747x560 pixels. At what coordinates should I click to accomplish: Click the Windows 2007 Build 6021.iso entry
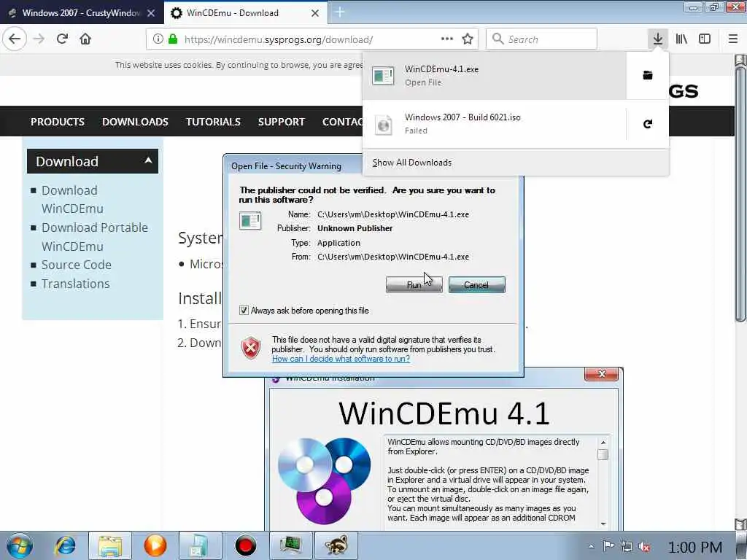pos(495,124)
